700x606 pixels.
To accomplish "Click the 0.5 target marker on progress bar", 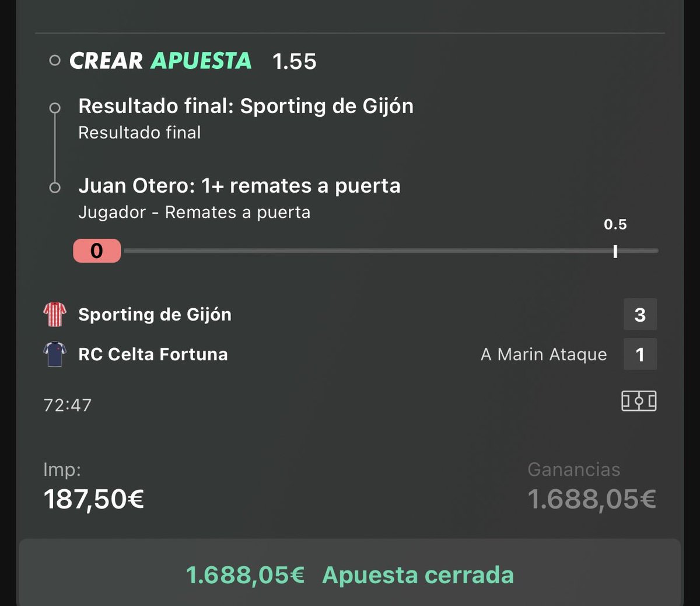I will tap(615, 251).
